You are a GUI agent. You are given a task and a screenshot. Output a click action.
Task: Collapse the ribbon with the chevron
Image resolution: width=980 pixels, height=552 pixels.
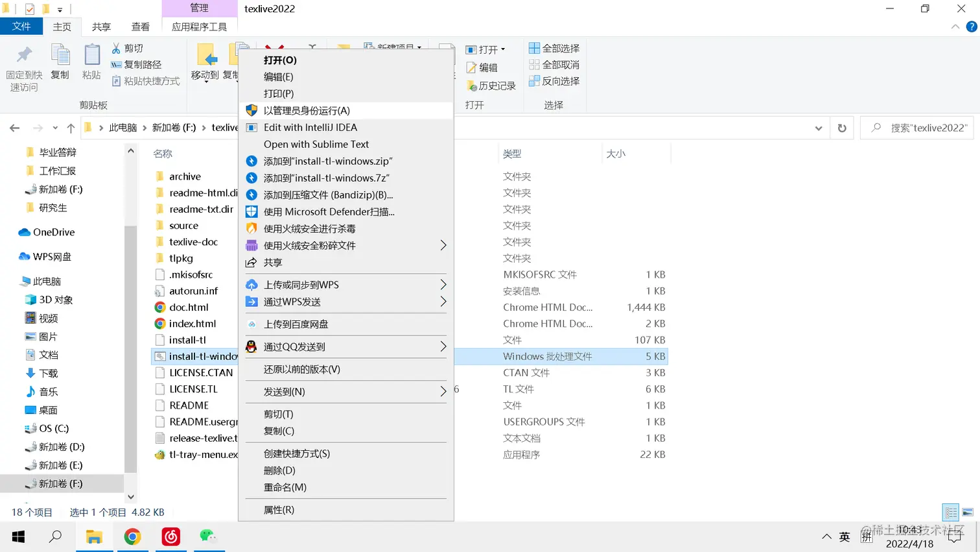point(955,27)
